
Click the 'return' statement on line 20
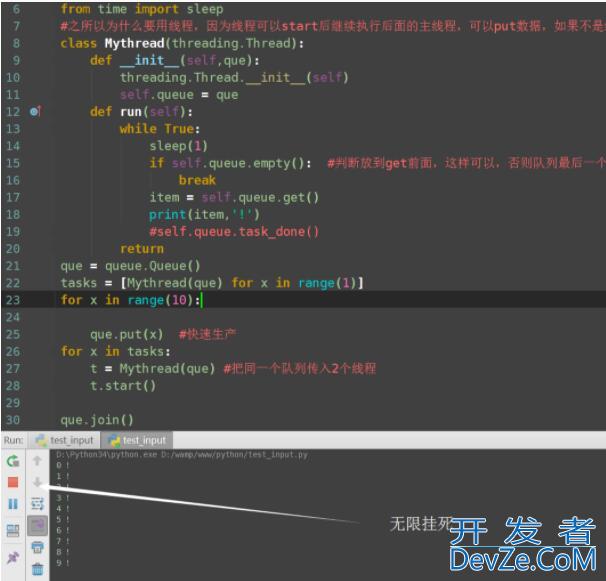(x=142, y=249)
